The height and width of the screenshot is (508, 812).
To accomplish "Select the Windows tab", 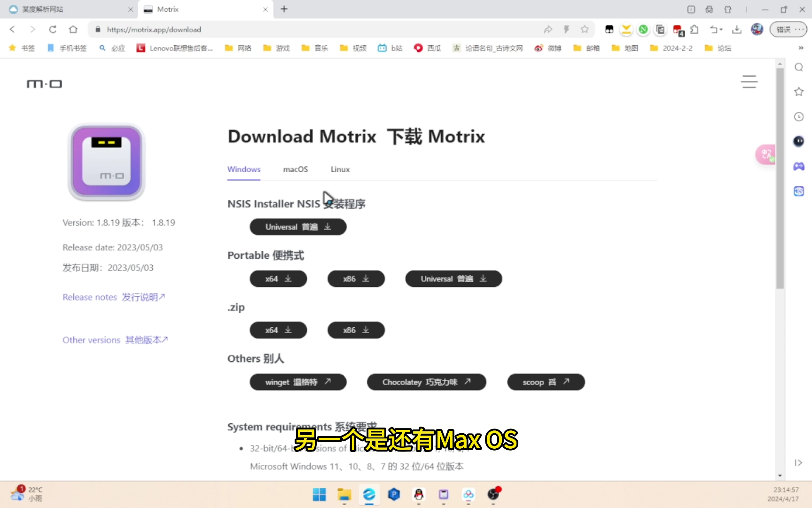I will click(244, 169).
